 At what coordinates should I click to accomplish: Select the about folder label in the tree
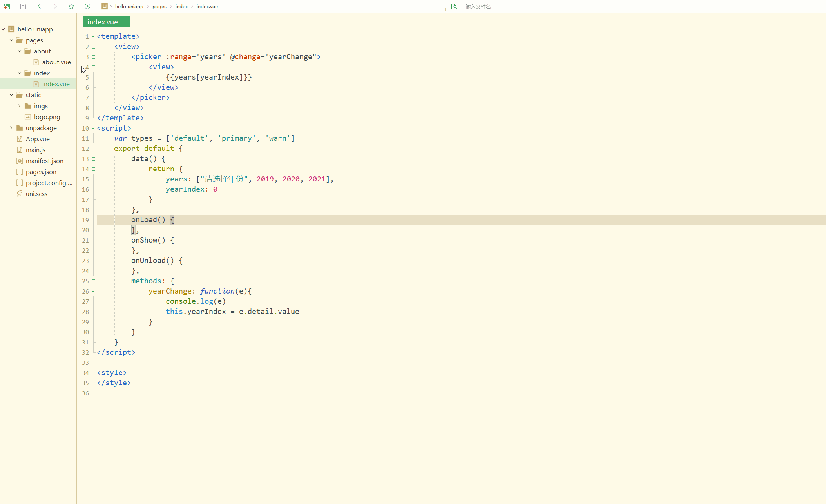[x=42, y=51]
